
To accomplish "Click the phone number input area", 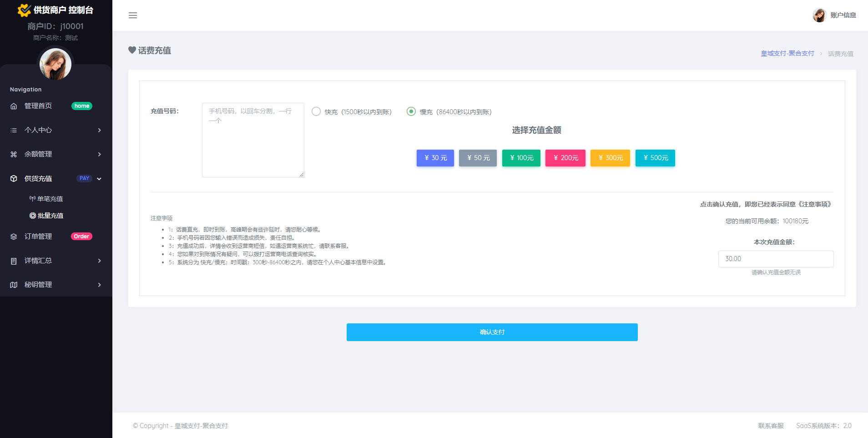I will pos(253,140).
